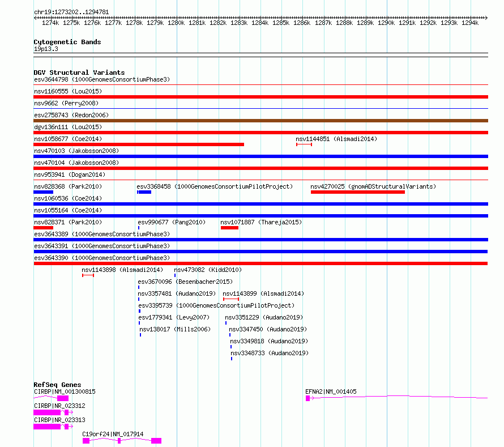Click CIRBP|NM_001300815 gene label

pyautogui.click(x=65, y=391)
